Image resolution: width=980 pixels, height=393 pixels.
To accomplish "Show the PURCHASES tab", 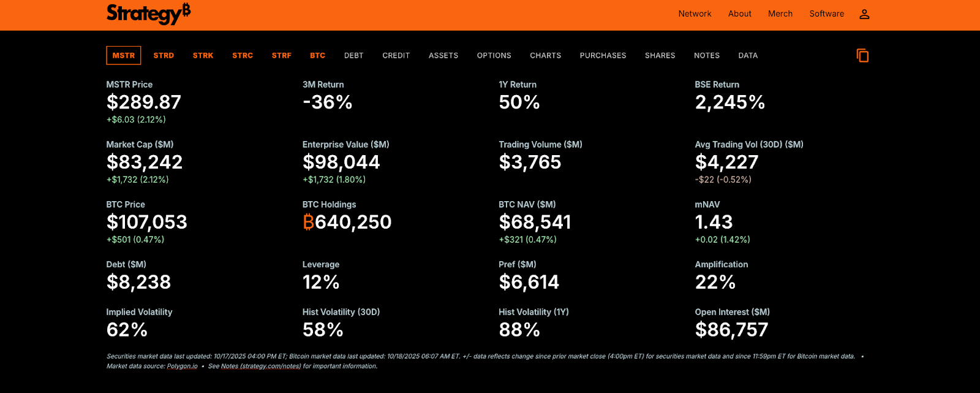I will [603, 56].
